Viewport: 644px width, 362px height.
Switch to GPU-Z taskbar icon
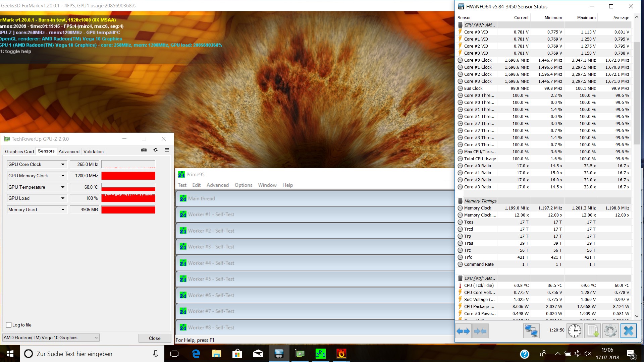(300, 354)
